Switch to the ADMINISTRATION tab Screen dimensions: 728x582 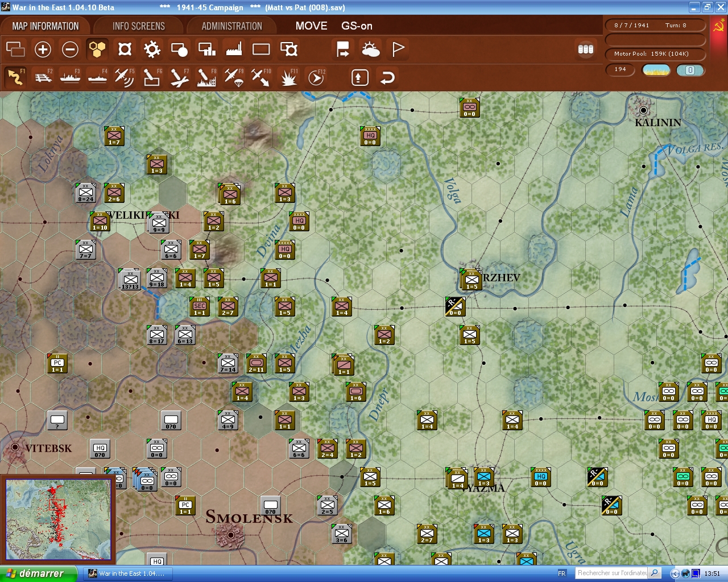point(232,26)
